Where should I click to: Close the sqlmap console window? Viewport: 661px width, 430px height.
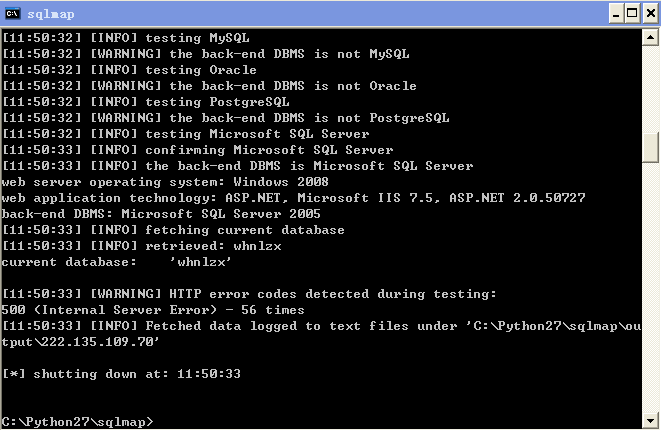[x=651, y=14]
